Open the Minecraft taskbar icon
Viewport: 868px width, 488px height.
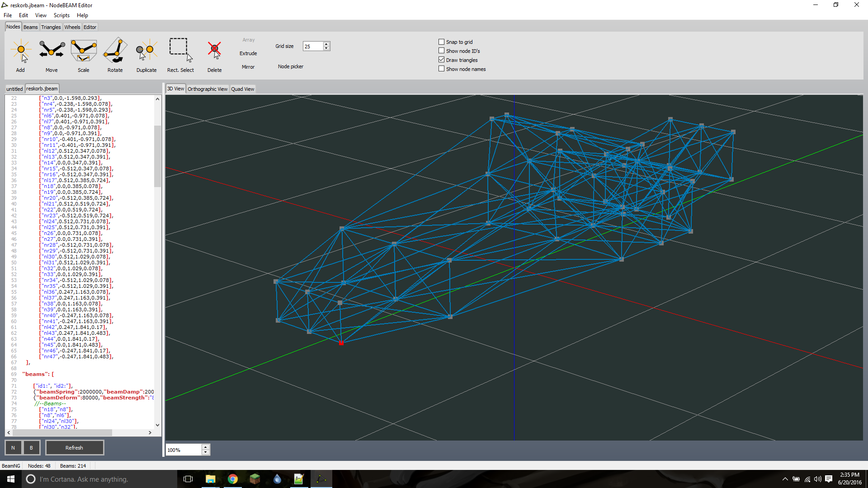pos(255,479)
